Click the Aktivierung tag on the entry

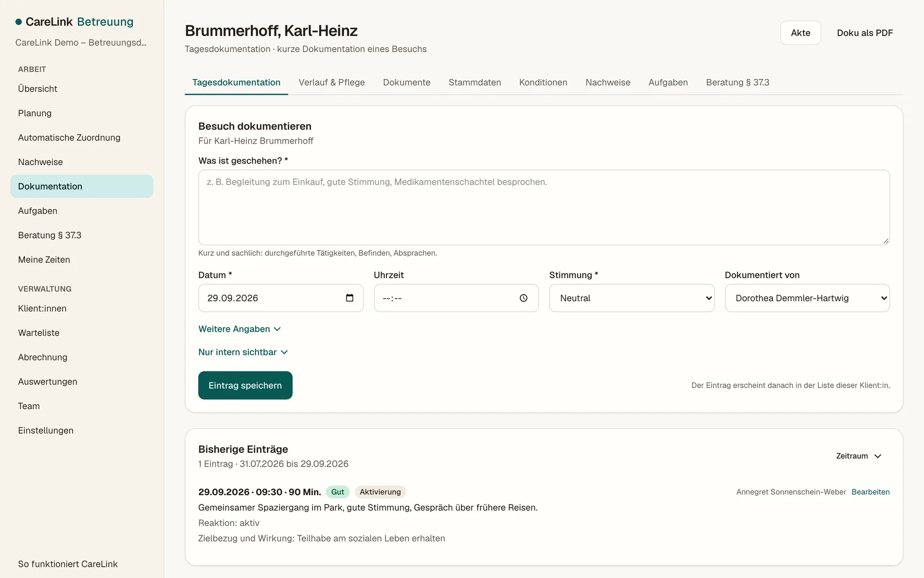coord(380,492)
